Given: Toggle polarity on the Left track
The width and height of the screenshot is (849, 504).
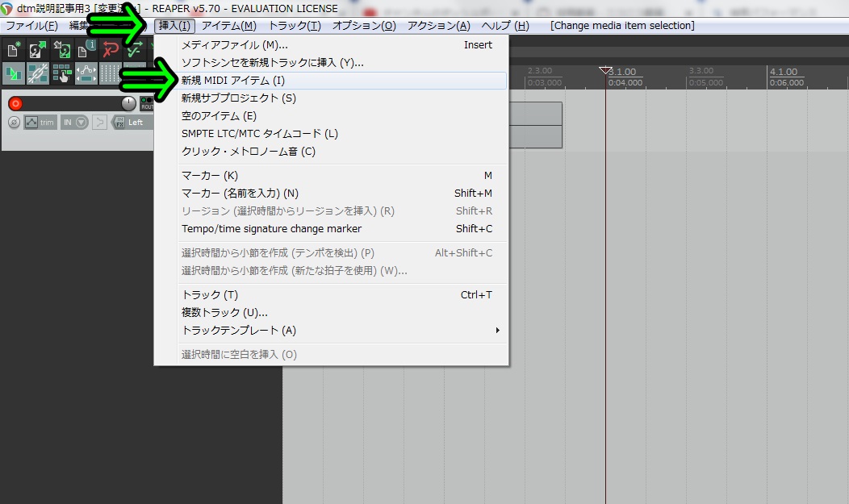Looking at the screenshot, I should pos(14,123).
